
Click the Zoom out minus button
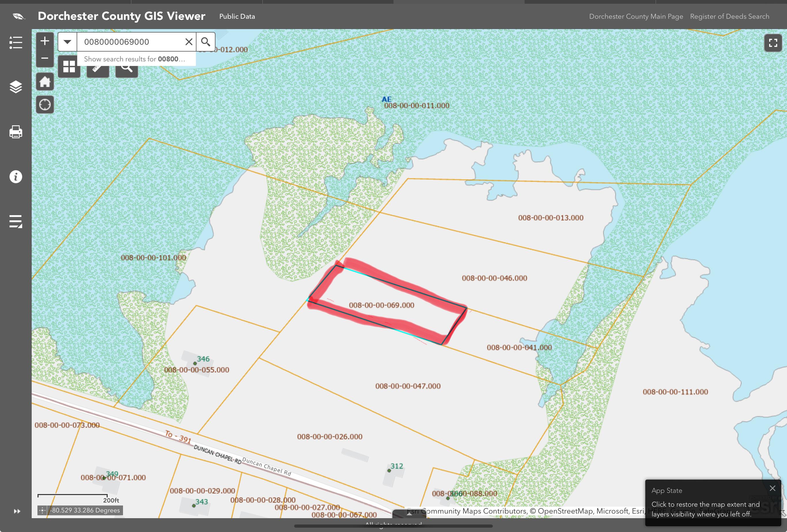45,58
